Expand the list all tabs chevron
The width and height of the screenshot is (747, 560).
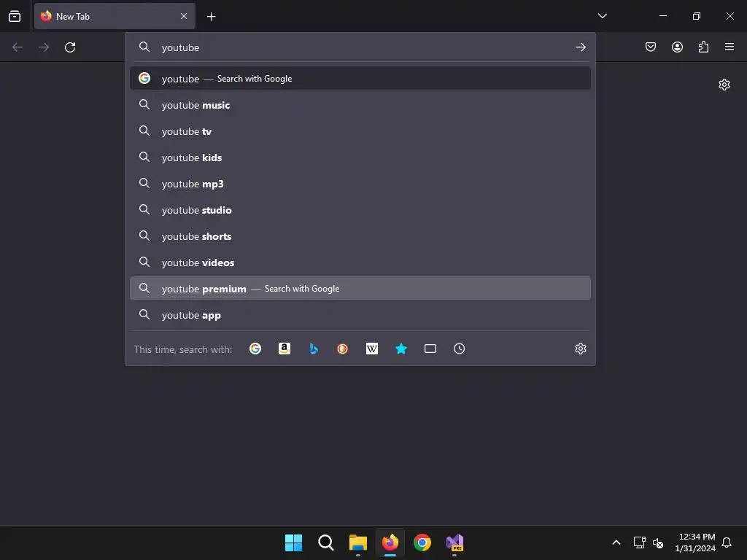pos(602,16)
